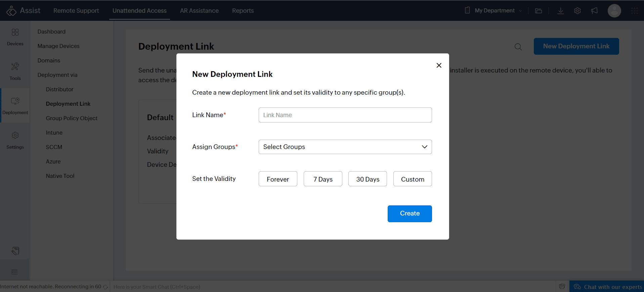Image resolution: width=644 pixels, height=292 pixels.
Task: Close the New Deployment Link dialog
Action: [439, 65]
